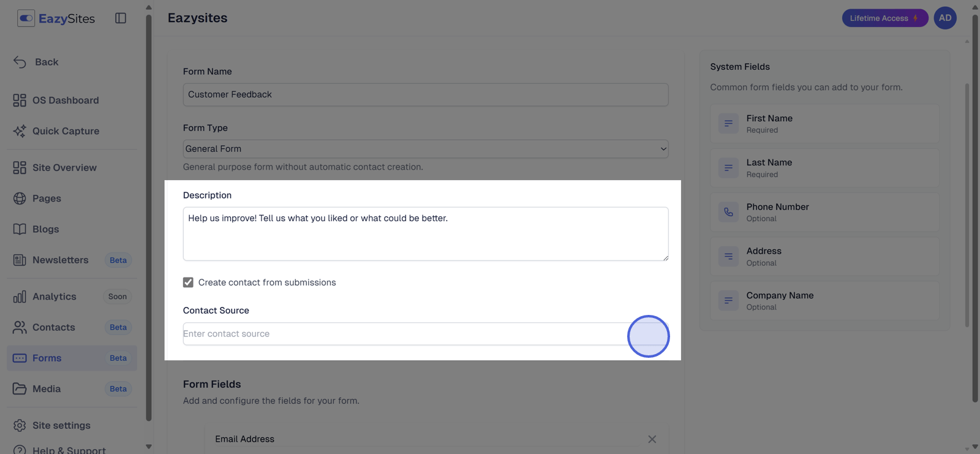Image resolution: width=980 pixels, height=454 pixels.
Task: Click the Analytics Soon badge
Action: [118, 297]
